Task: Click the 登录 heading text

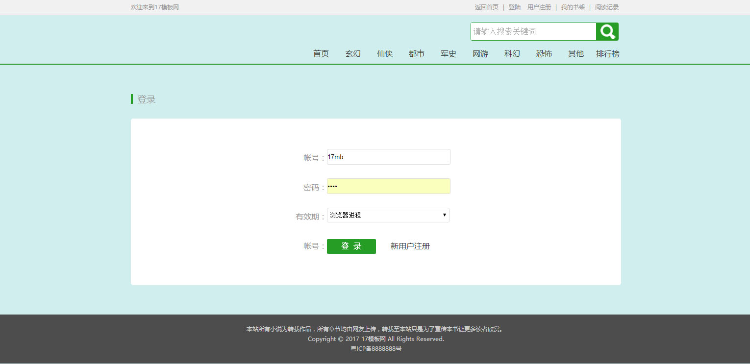Action: pyautogui.click(x=146, y=99)
